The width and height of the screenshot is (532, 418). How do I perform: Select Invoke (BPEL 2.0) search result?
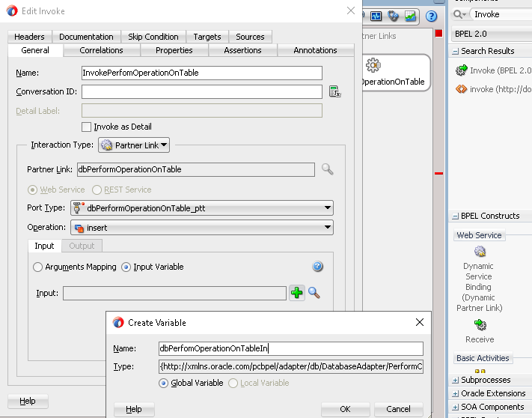[x=493, y=70]
